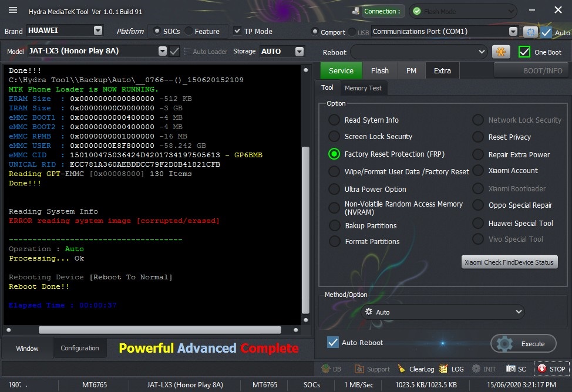The width and height of the screenshot is (572, 392).
Task: Open the Memory Test tab
Action: pyautogui.click(x=363, y=88)
